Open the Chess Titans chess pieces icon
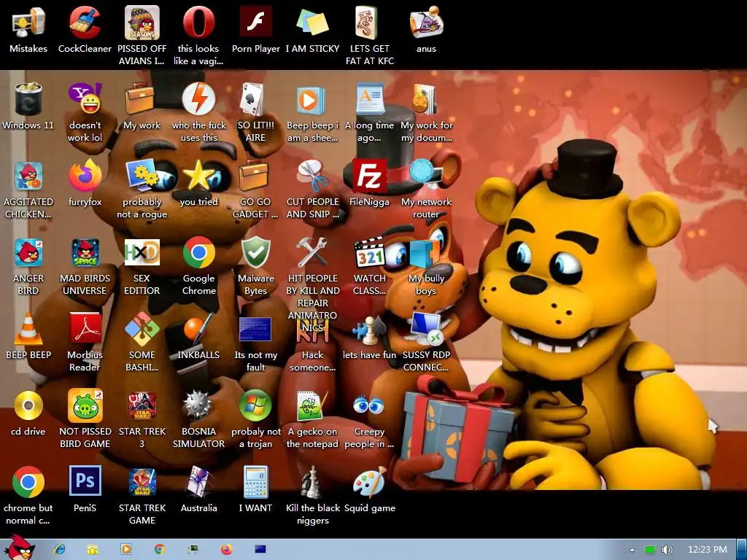The image size is (747, 560). coord(312,482)
